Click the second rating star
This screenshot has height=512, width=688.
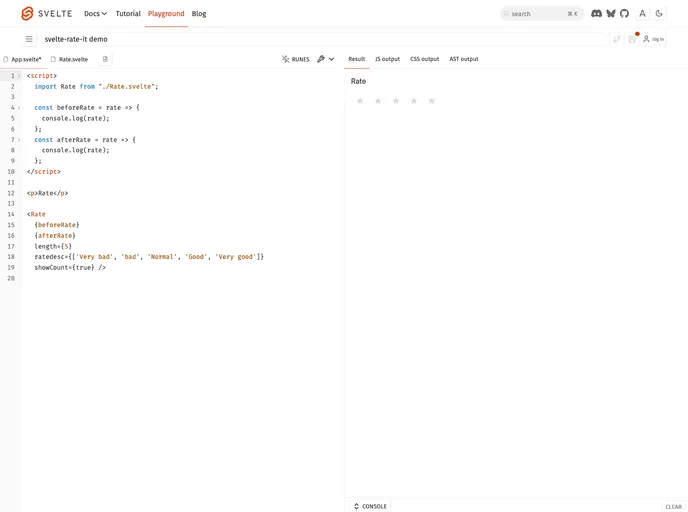tap(378, 101)
